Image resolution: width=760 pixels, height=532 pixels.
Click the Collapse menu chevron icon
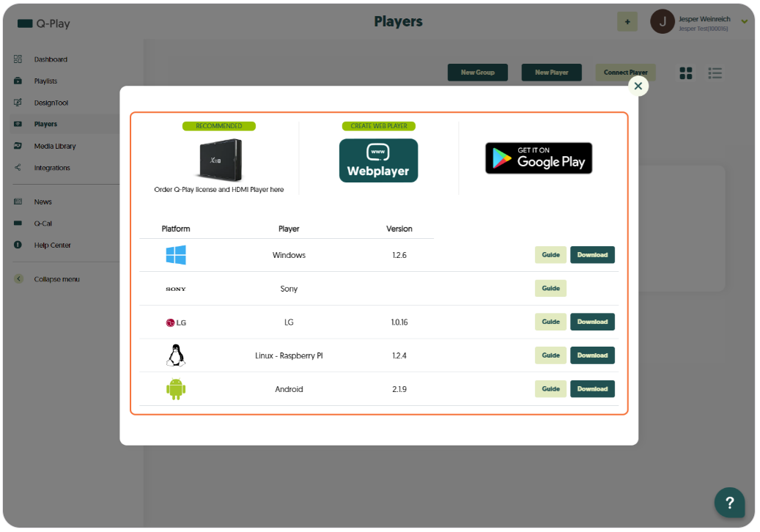pos(18,279)
